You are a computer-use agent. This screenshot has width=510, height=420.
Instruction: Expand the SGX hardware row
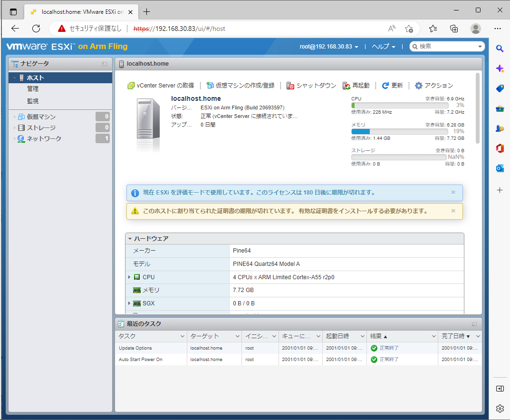(129, 303)
